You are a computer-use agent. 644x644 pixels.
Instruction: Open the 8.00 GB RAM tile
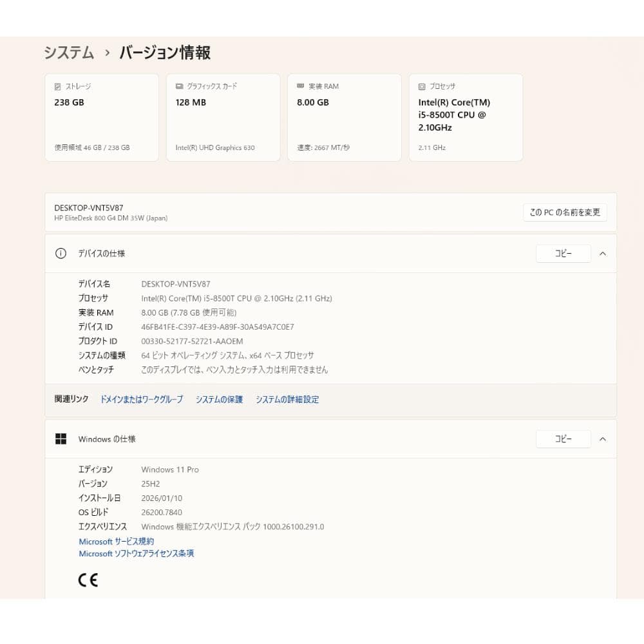point(344,117)
